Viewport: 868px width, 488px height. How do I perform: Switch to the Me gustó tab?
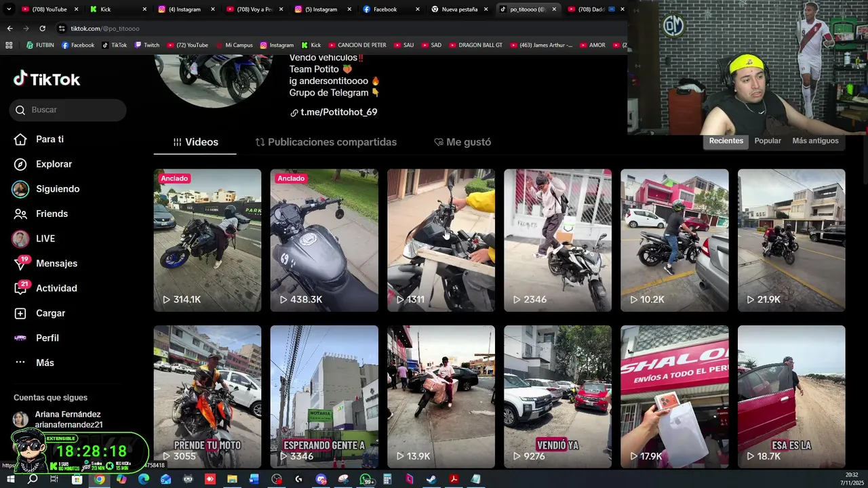pos(462,142)
